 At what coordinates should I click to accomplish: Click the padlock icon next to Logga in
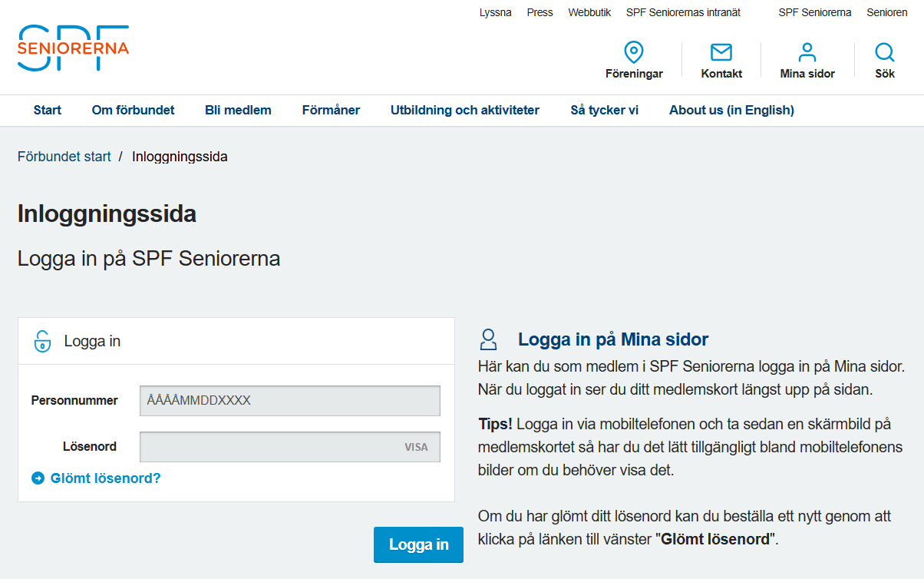42,341
